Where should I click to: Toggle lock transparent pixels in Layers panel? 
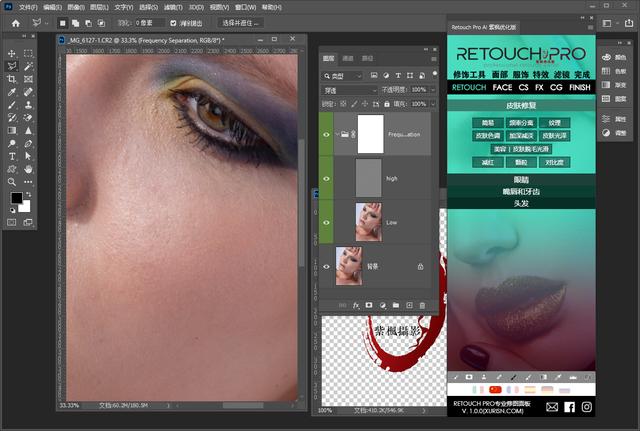[343, 104]
